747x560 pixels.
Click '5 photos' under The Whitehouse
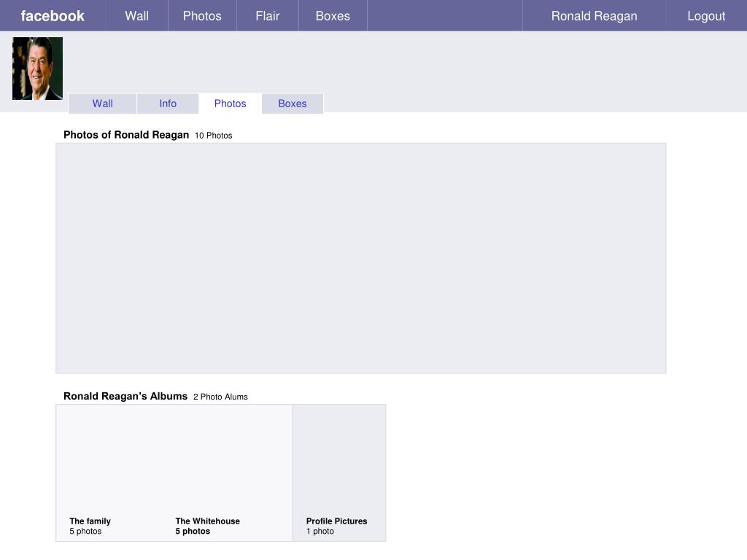pyautogui.click(x=193, y=531)
